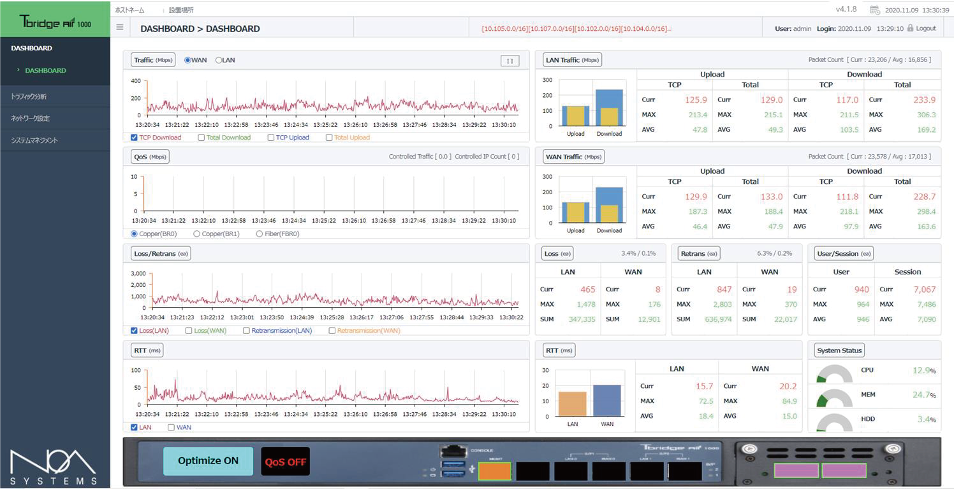Image resolution: width=955 pixels, height=489 pixels.
Task: Click the hamburger menu icon
Action: coord(120,28)
